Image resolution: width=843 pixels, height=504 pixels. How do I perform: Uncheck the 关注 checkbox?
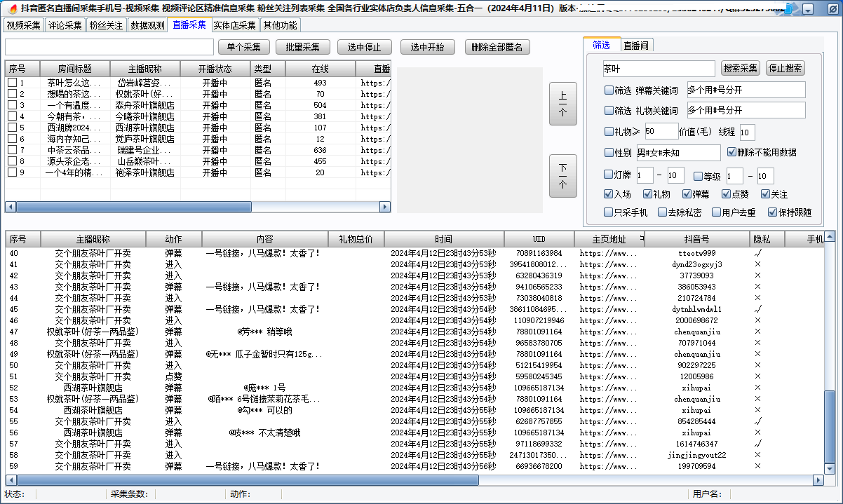coord(765,194)
